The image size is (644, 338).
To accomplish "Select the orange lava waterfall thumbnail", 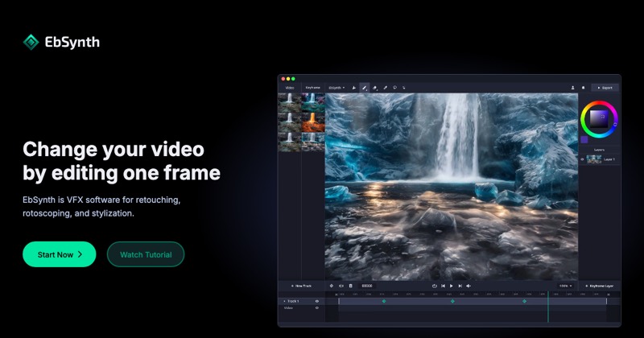I will point(313,122).
